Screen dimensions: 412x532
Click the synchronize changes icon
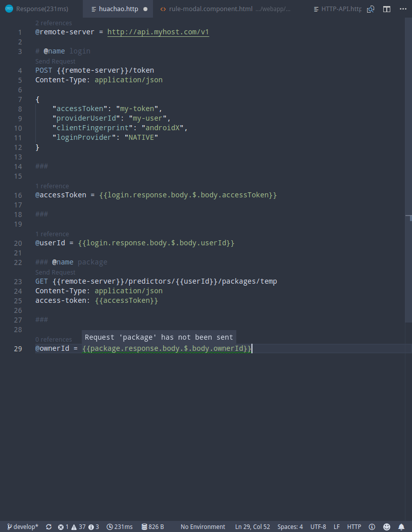49,526
